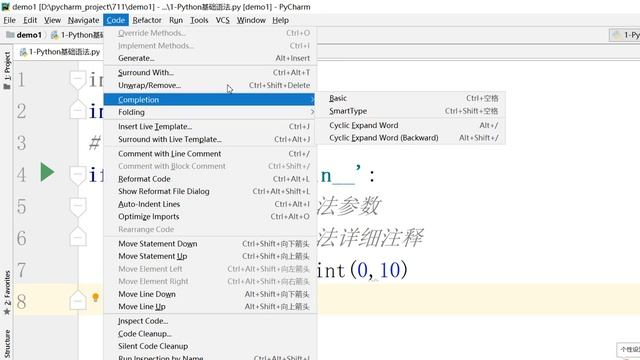
Task: Choose Move Line Up
Action: click(x=210, y=307)
